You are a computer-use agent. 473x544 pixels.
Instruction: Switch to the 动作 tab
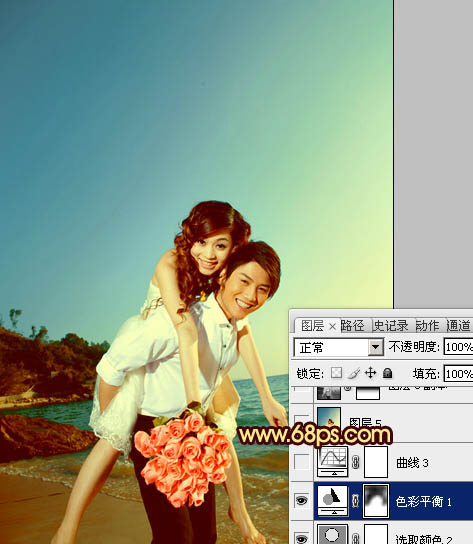[x=428, y=326]
